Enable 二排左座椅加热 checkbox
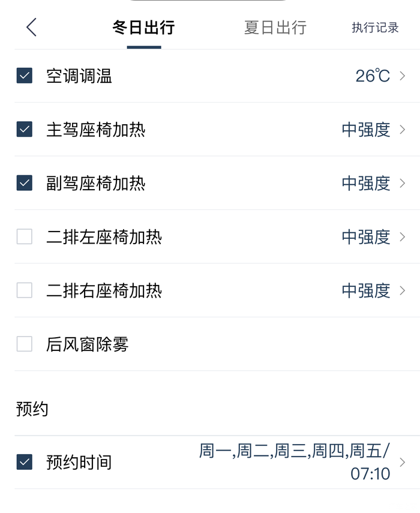This screenshot has width=420, height=513. coord(25,237)
